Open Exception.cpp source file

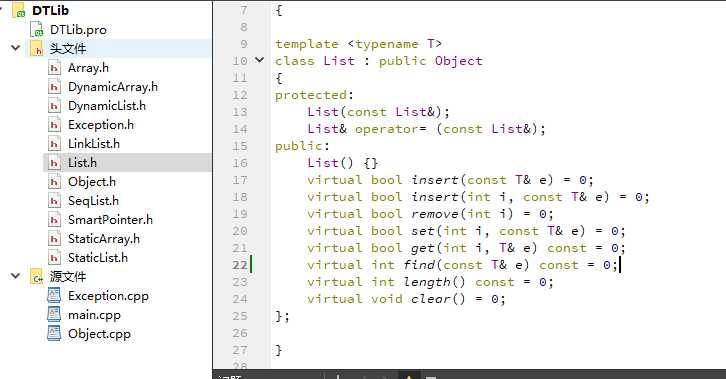click(x=108, y=296)
